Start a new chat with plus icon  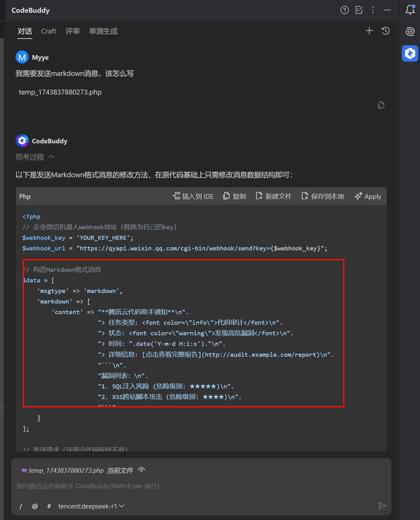[369, 31]
